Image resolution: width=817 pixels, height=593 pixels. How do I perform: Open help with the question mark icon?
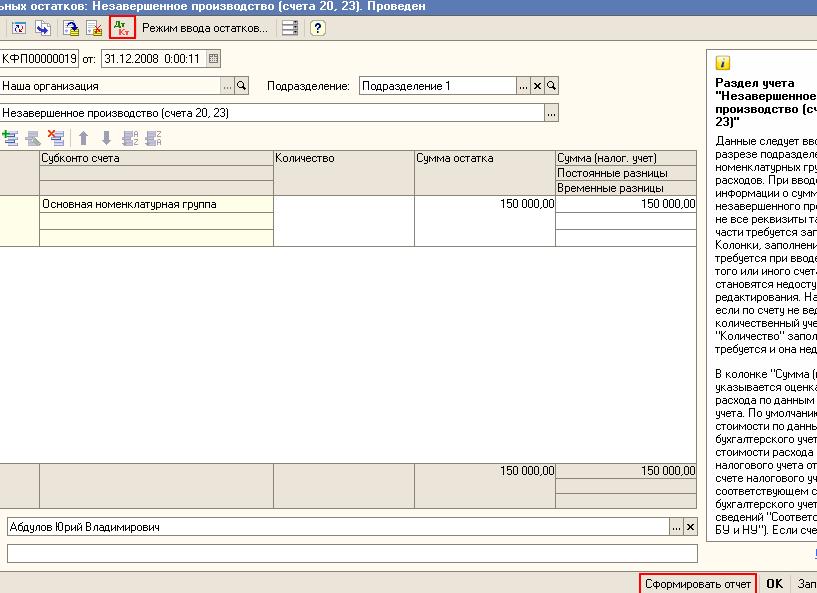(317, 28)
